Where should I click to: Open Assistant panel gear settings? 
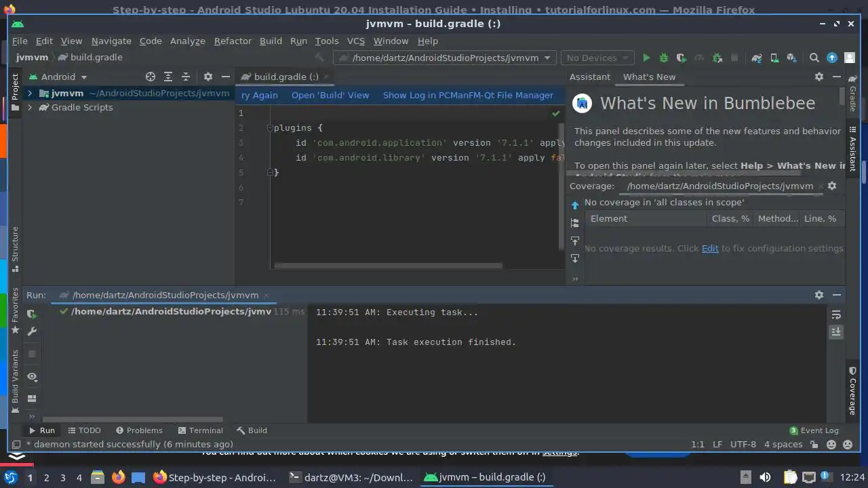click(819, 77)
